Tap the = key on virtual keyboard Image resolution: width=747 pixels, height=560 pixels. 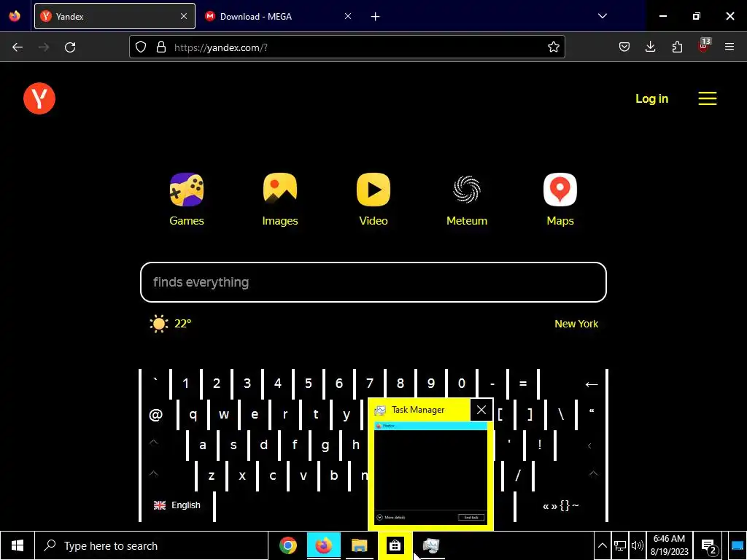pos(522,384)
